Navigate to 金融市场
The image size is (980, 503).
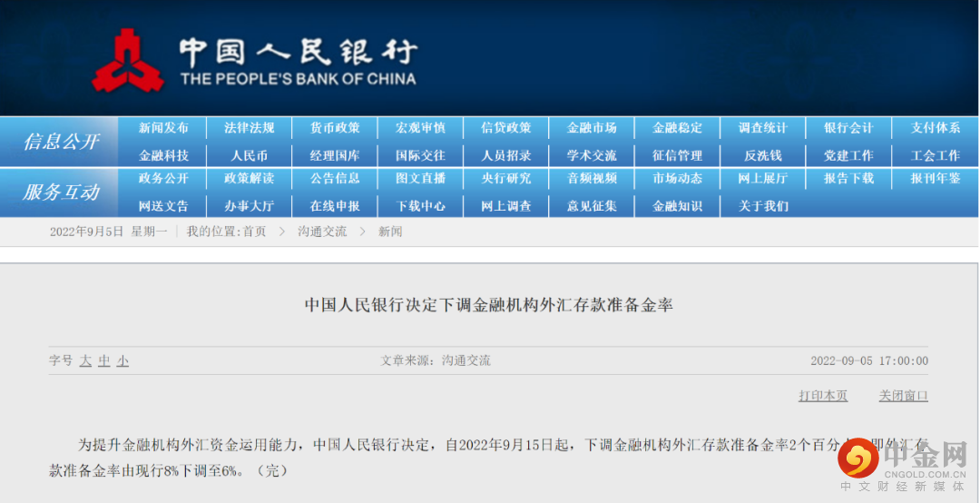tap(592, 128)
